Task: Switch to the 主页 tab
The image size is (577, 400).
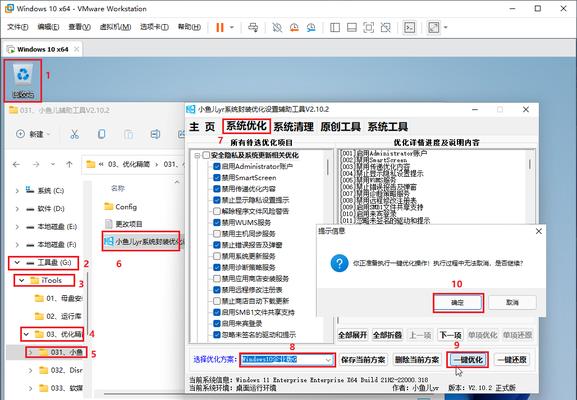Action: pos(202,127)
